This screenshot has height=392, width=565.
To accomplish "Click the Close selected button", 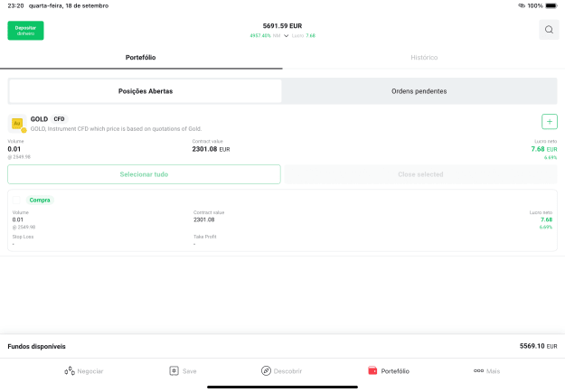I will [420, 174].
